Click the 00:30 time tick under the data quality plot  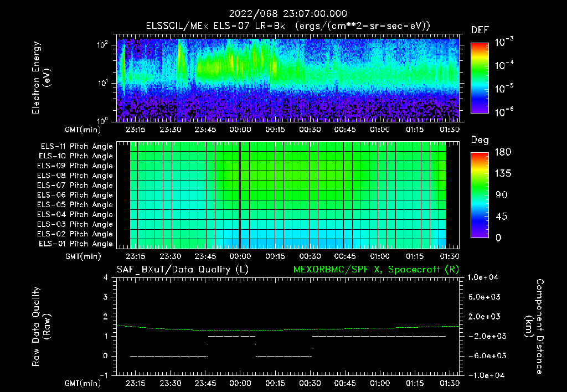[310, 383]
